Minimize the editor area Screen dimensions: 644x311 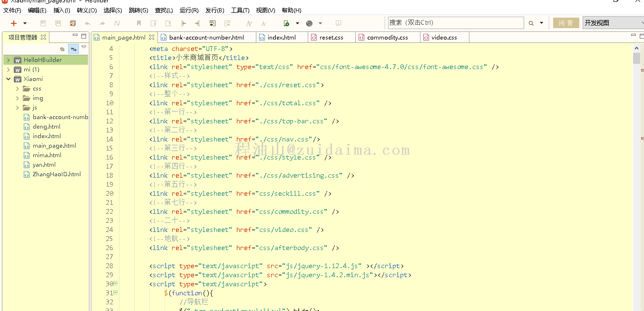[634, 36]
